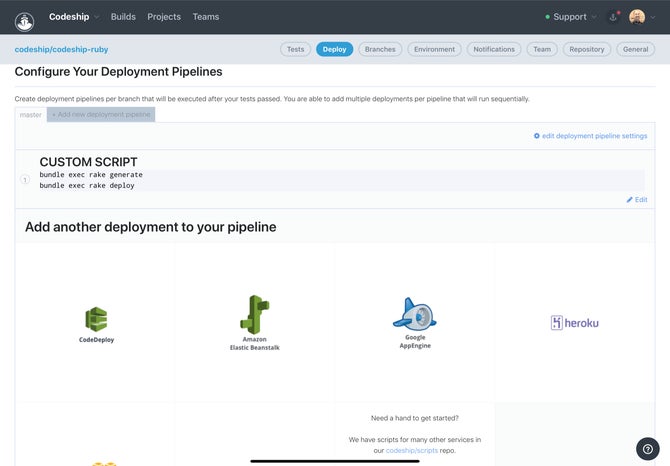The image size is (670, 466).
Task: Click the Codeship ship logo
Action: [x=24, y=22]
